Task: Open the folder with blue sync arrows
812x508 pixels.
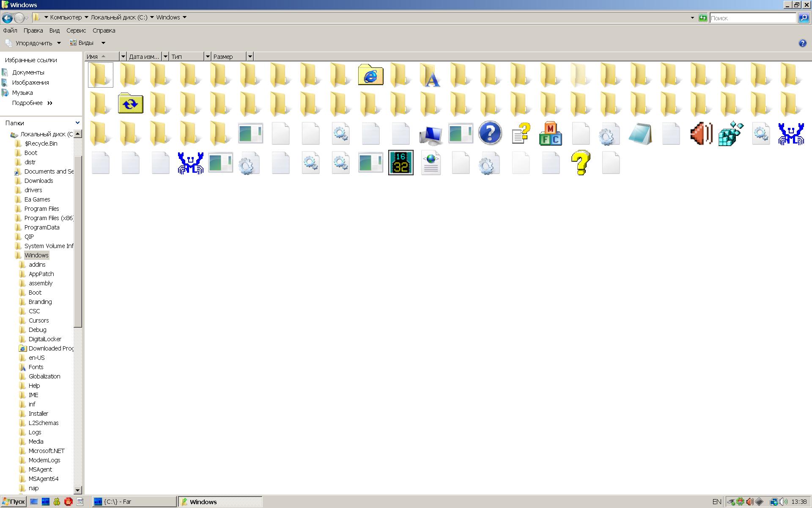Action: pyautogui.click(x=130, y=104)
